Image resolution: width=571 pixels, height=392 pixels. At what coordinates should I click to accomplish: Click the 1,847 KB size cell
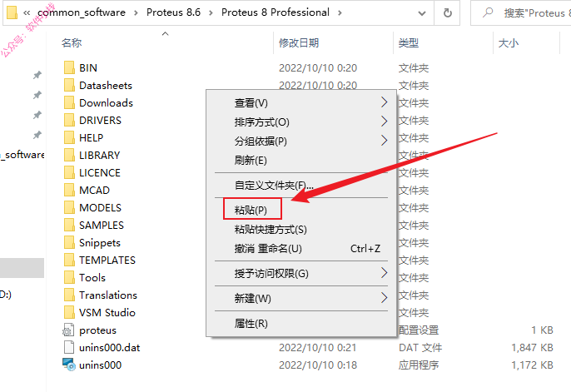(532, 348)
